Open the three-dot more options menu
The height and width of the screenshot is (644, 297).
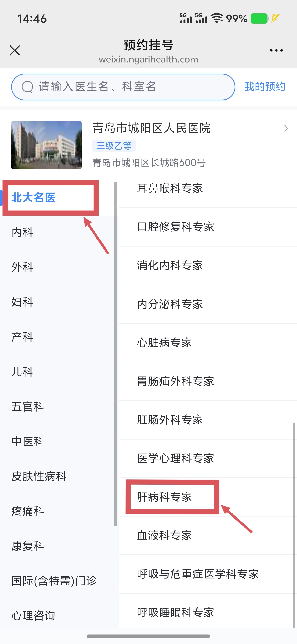[x=276, y=50]
